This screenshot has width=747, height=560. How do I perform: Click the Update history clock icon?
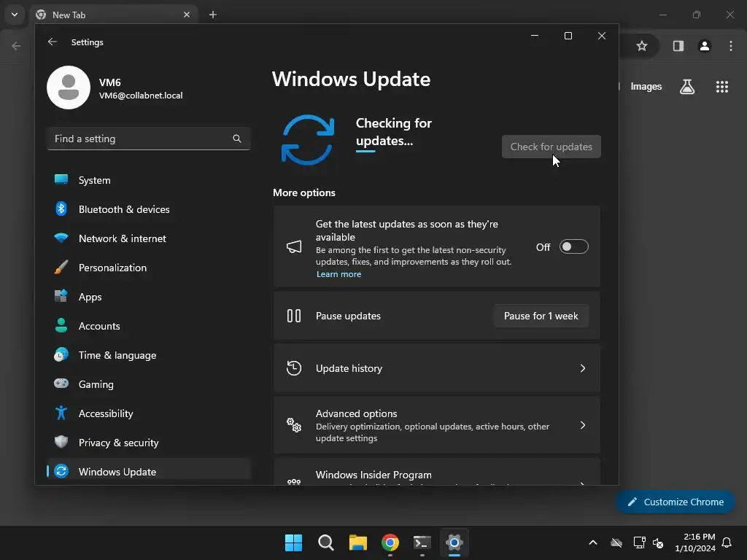[294, 368]
